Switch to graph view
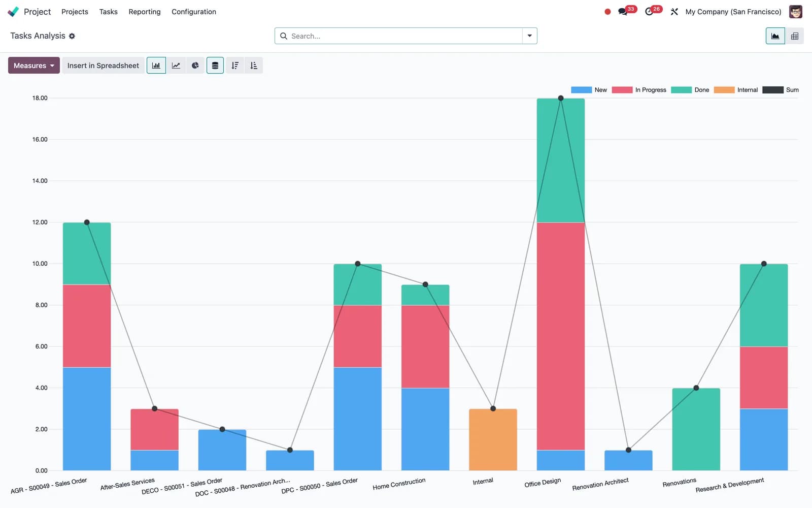Screen dimensions: 812x508 click(775, 36)
